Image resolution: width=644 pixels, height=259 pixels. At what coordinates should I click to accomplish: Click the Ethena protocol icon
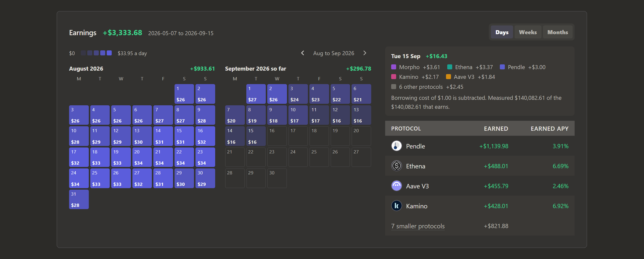396,166
